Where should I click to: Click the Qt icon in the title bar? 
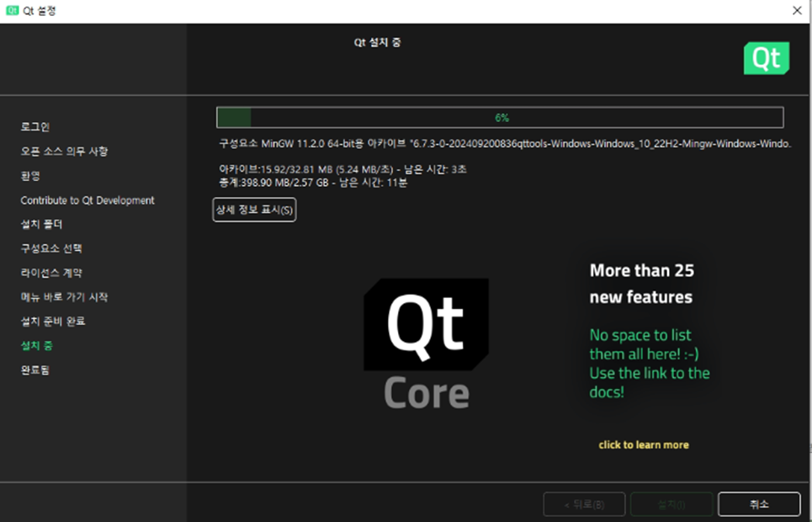(12, 10)
